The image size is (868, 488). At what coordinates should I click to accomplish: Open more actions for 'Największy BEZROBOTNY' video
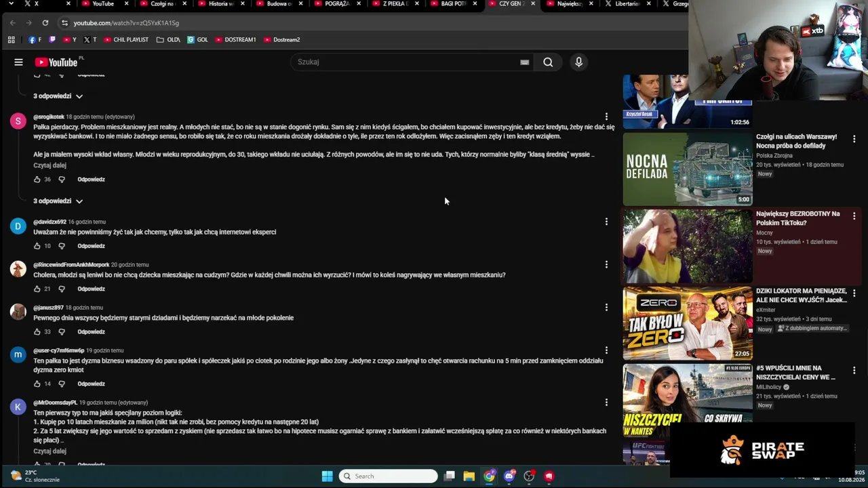click(x=854, y=216)
